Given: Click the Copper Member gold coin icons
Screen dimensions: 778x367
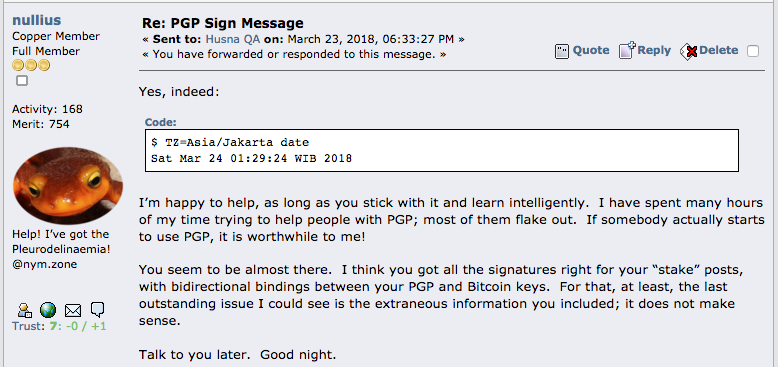Looking at the screenshot, I should coord(31,65).
